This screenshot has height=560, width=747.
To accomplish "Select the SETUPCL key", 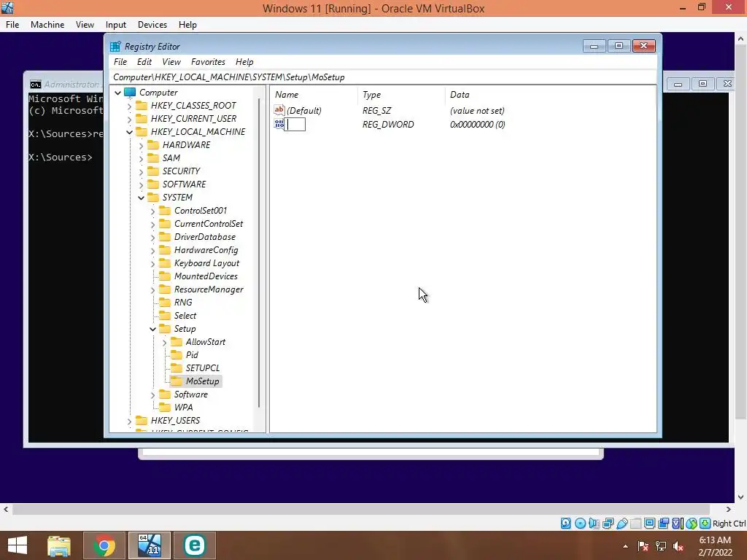I will (x=203, y=368).
